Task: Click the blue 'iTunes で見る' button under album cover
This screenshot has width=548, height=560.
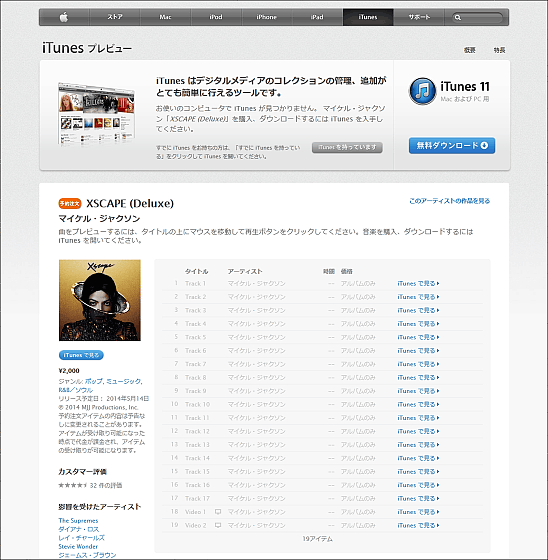Action: 81,355
